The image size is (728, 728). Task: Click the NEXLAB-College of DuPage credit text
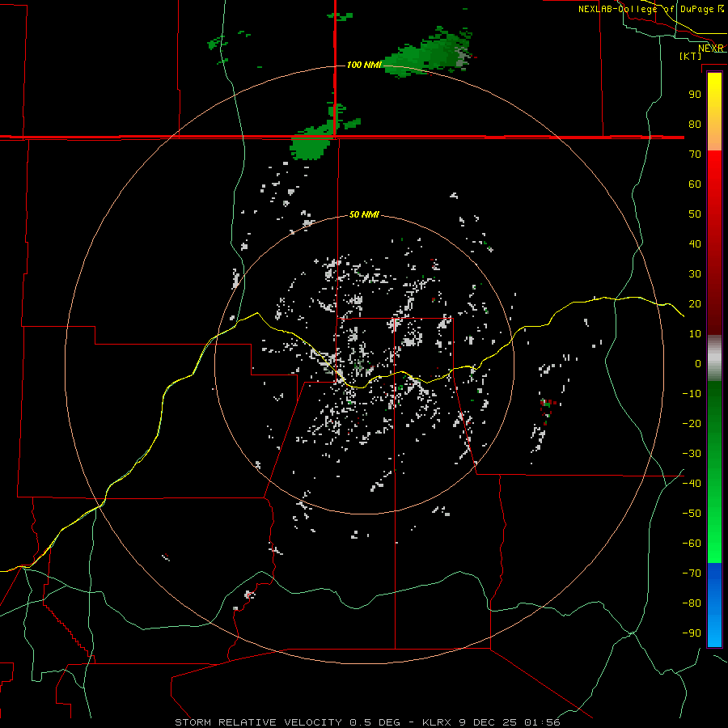click(650, 9)
